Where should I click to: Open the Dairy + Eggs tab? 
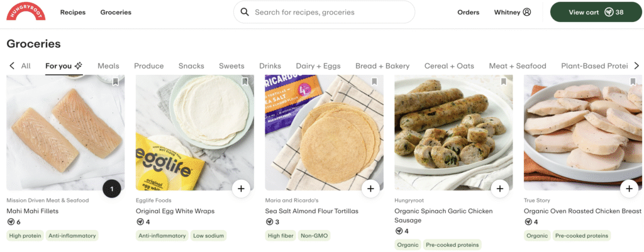pos(318,65)
